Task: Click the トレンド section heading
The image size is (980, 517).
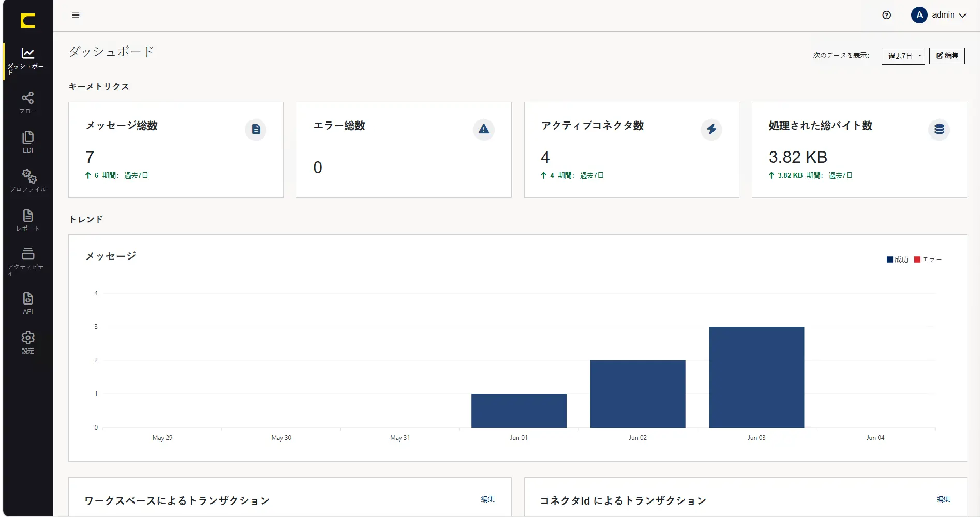Action: pyautogui.click(x=86, y=219)
